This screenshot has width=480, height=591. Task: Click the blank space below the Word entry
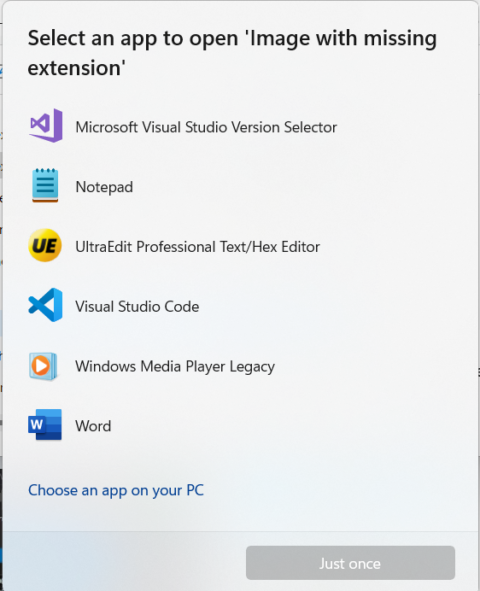tap(241, 460)
